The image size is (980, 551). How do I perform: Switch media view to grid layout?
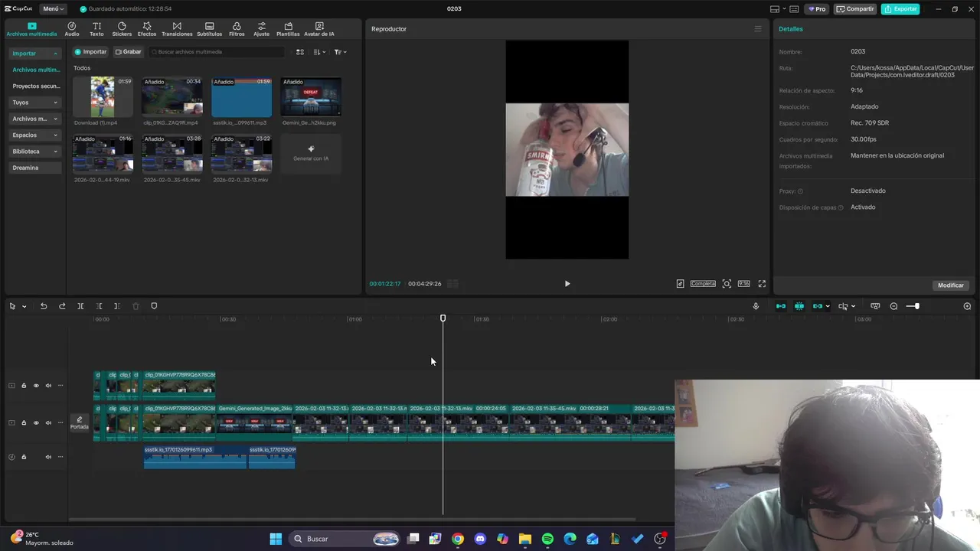point(300,52)
